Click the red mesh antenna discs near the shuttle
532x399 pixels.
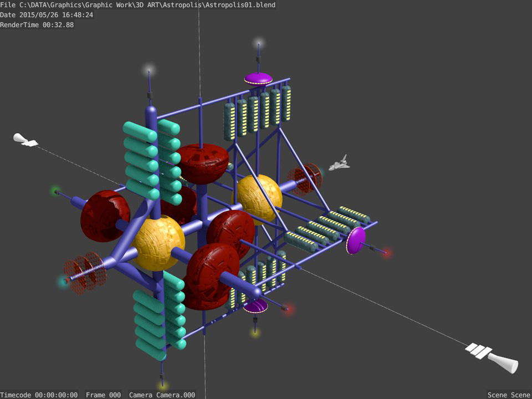tap(305, 179)
